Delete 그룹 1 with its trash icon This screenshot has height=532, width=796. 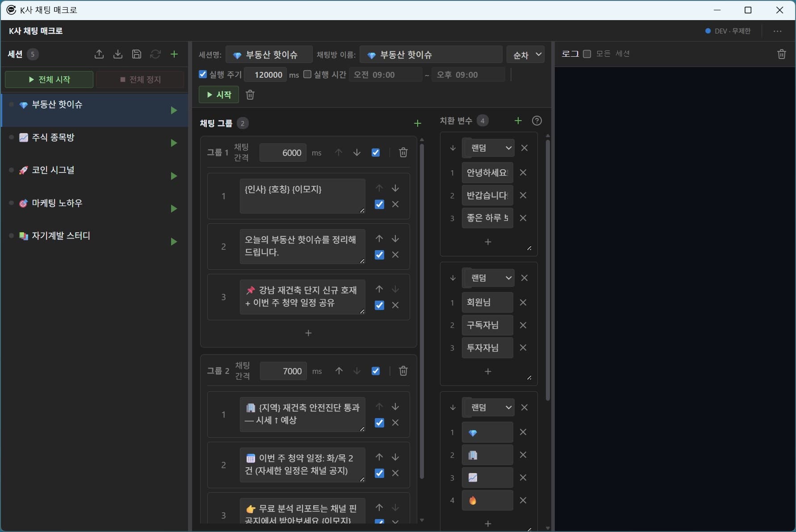(x=403, y=153)
